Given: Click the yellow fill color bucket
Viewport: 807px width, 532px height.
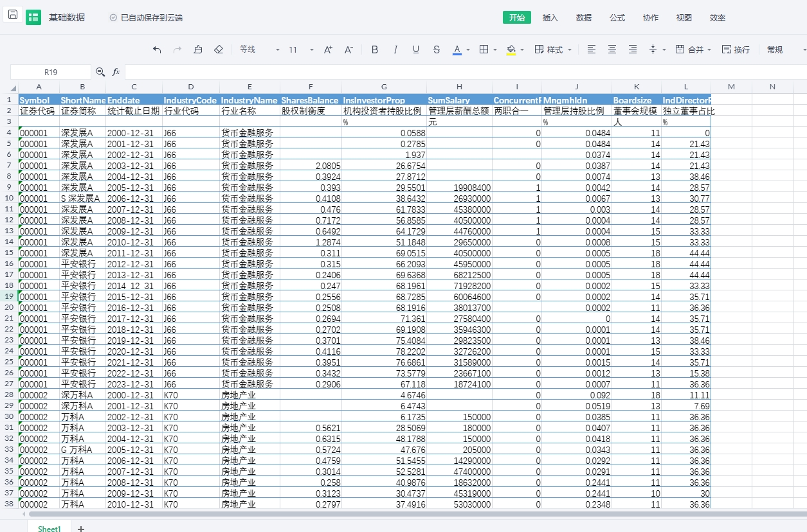Looking at the screenshot, I should click(511, 49).
